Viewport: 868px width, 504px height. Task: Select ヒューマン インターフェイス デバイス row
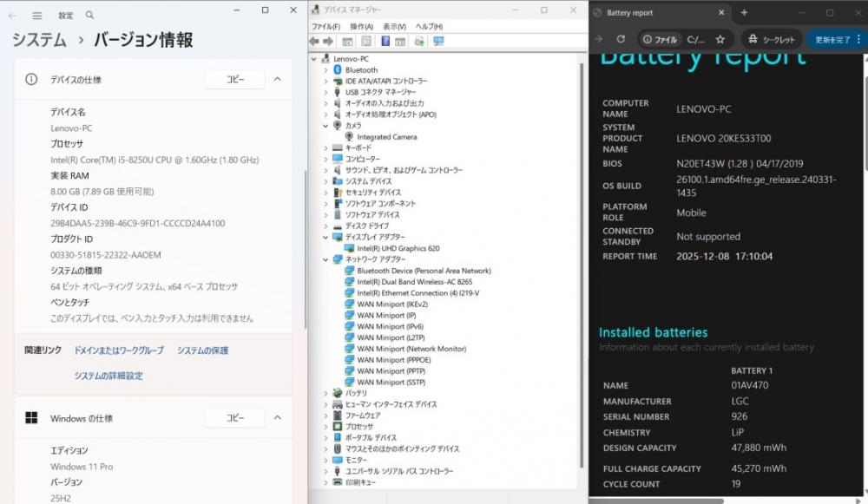(x=391, y=404)
